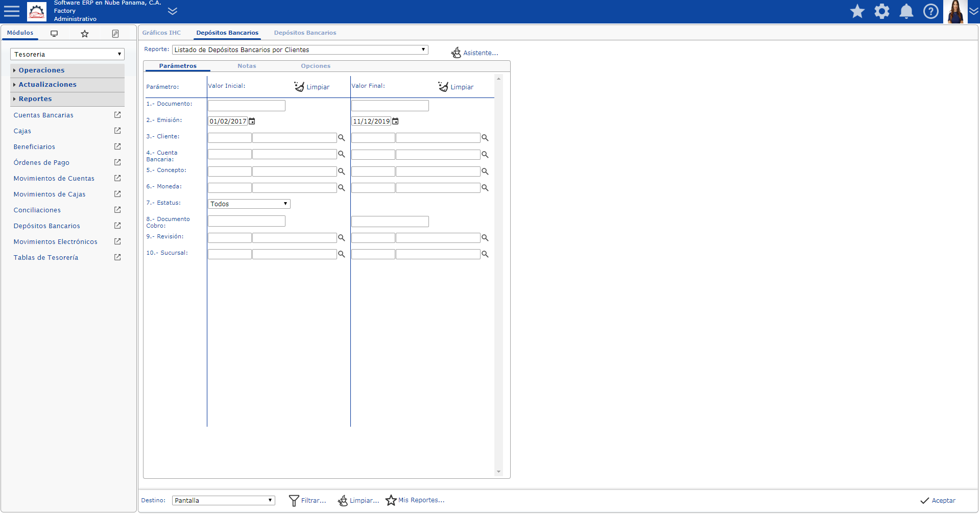This screenshot has width=980, height=514.
Task: Open calendar picker for initial Emisión date
Action: (x=252, y=121)
